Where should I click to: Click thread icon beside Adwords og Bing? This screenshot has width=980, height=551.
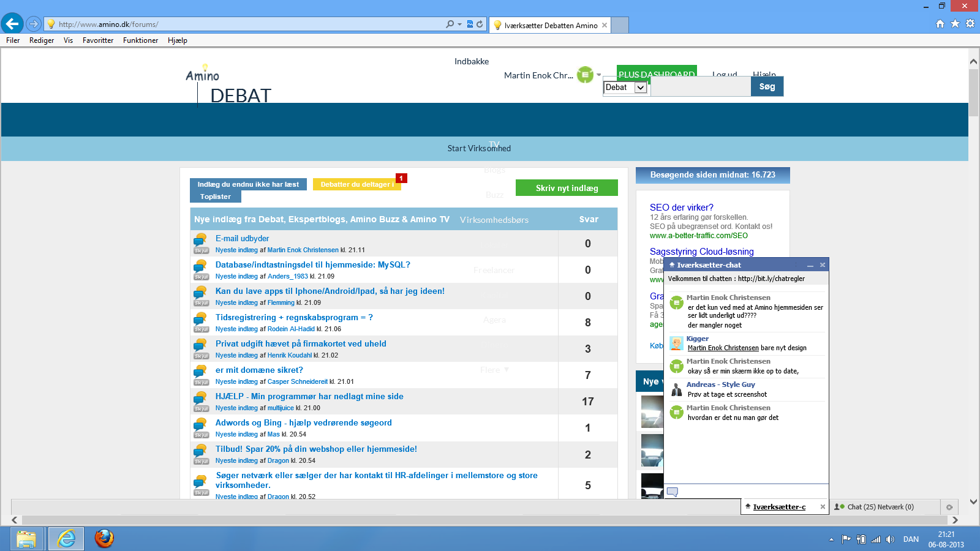pos(200,423)
